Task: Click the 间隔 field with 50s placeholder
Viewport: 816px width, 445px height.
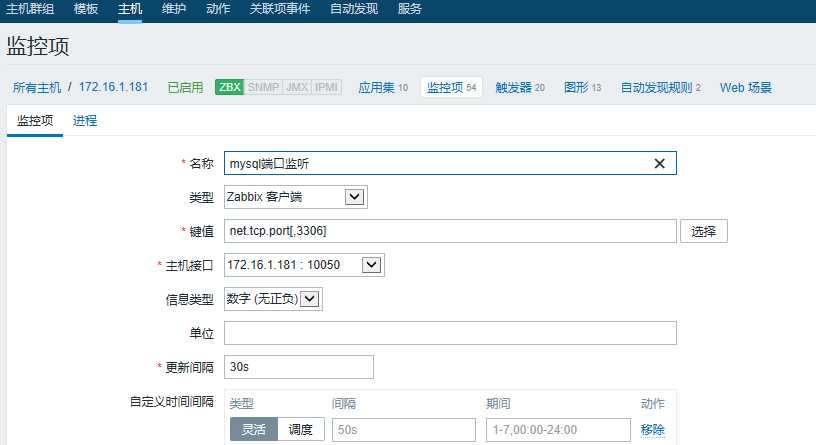Action: [404, 429]
